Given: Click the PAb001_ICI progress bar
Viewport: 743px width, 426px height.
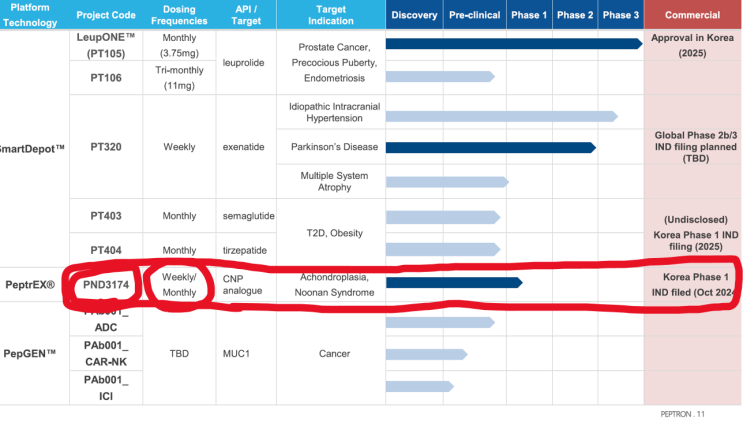Looking at the screenshot, I should pos(420,387).
